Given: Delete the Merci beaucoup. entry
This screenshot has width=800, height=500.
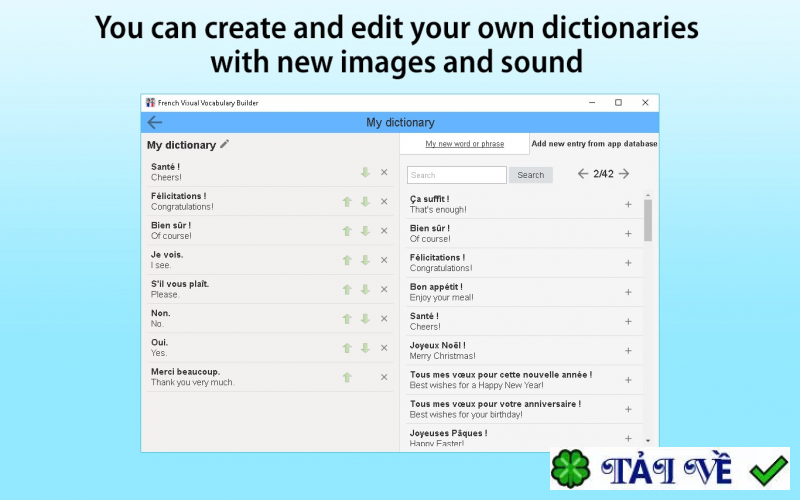Looking at the screenshot, I should [384, 377].
